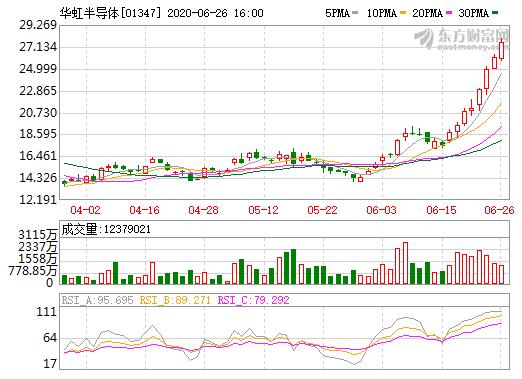This screenshot has height=379, width=522.
Task: Click the RSI_A:95.695 indicator value
Action: (x=97, y=300)
